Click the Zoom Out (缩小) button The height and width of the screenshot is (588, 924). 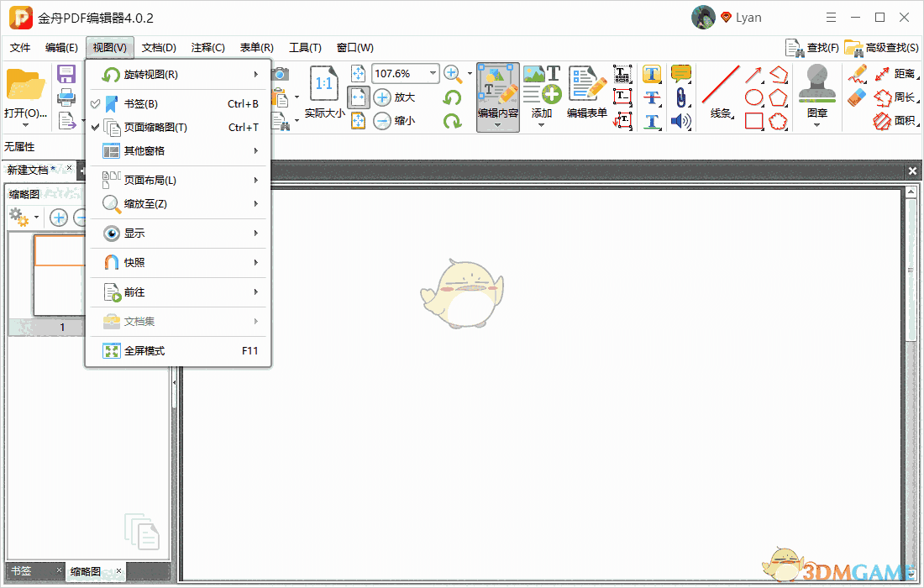tap(395, 121)
